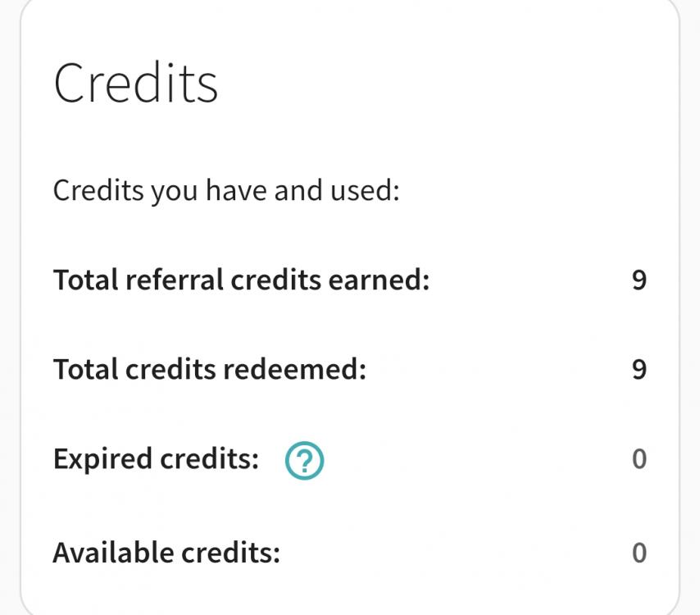Screen dimensions: 700x615
Task: Click the help icon beside Expired credits
Action: 304,460
